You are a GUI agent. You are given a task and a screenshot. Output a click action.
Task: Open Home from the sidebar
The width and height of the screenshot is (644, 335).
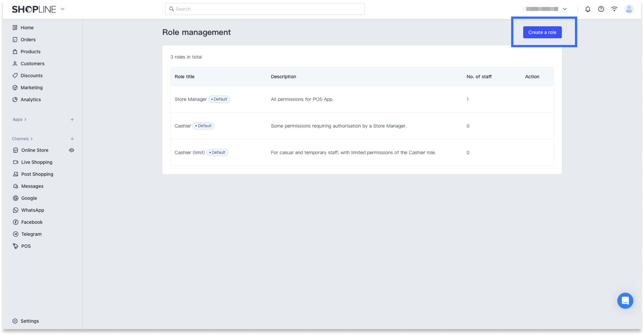click(x=27, y=28)
